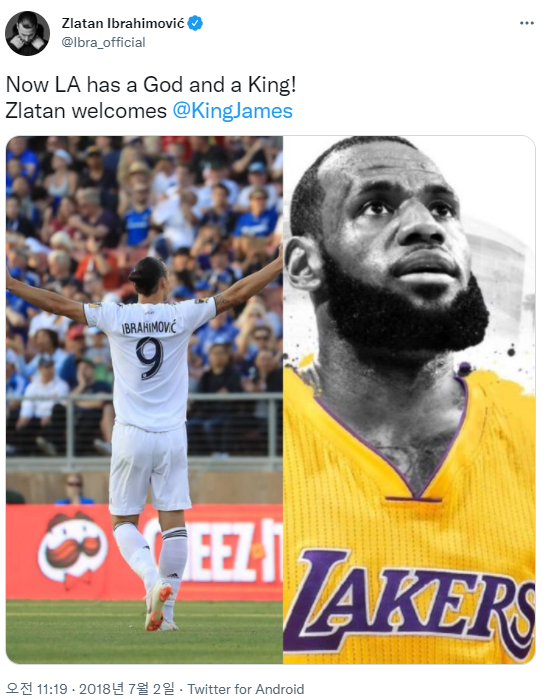The height and width of the screenshot is (699, 550).
Task: View the right Lakers jersey image
Action: point(409,400)
